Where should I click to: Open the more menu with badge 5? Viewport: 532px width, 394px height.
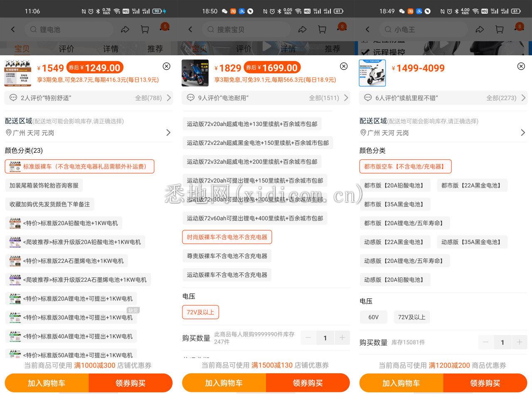[x=164, y=29]
